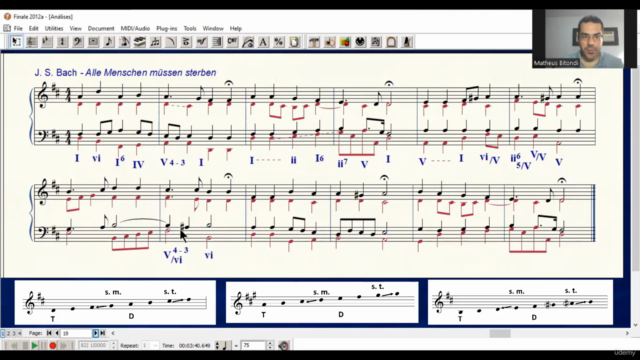Switch to layer 4
The image size is (640, 360).
point(19,333)
